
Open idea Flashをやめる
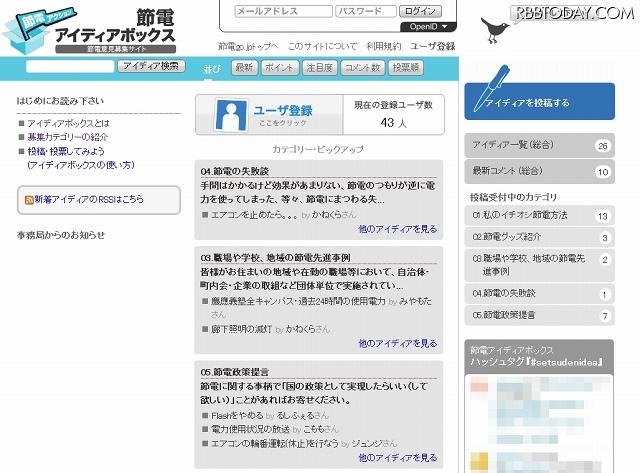pyautogui.click(x=237, y=416)
